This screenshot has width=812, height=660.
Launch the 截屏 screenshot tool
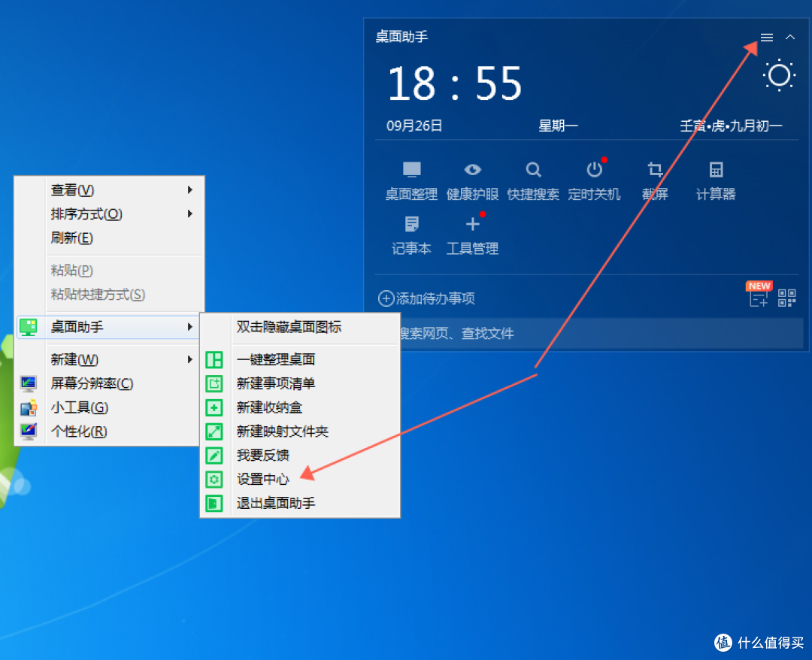(655, 180)
